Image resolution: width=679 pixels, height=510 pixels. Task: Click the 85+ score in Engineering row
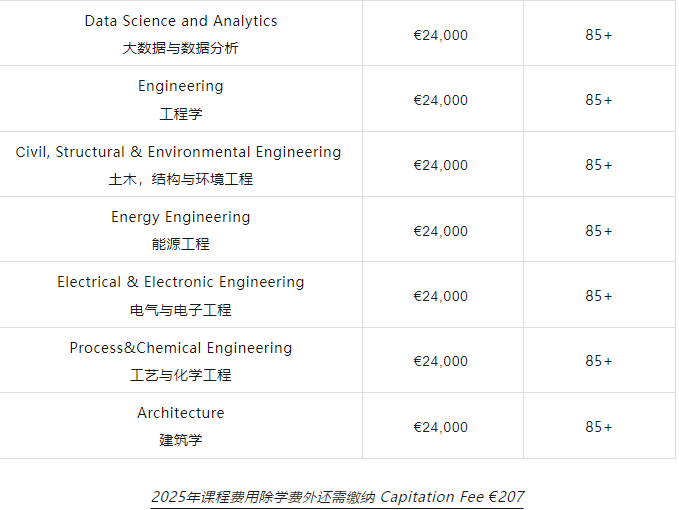pyautogui.click(x=599, y=100)
